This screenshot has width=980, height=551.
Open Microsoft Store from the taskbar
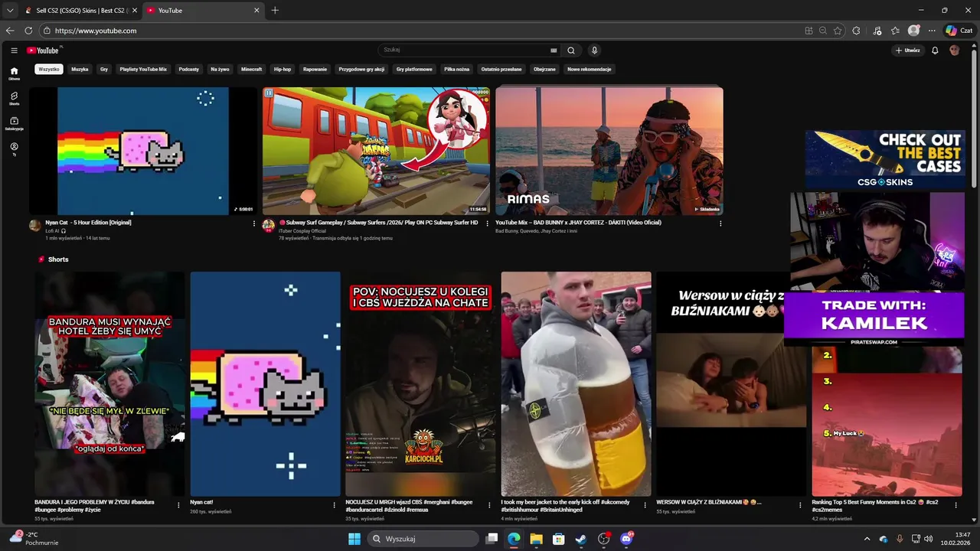(558, 539)
